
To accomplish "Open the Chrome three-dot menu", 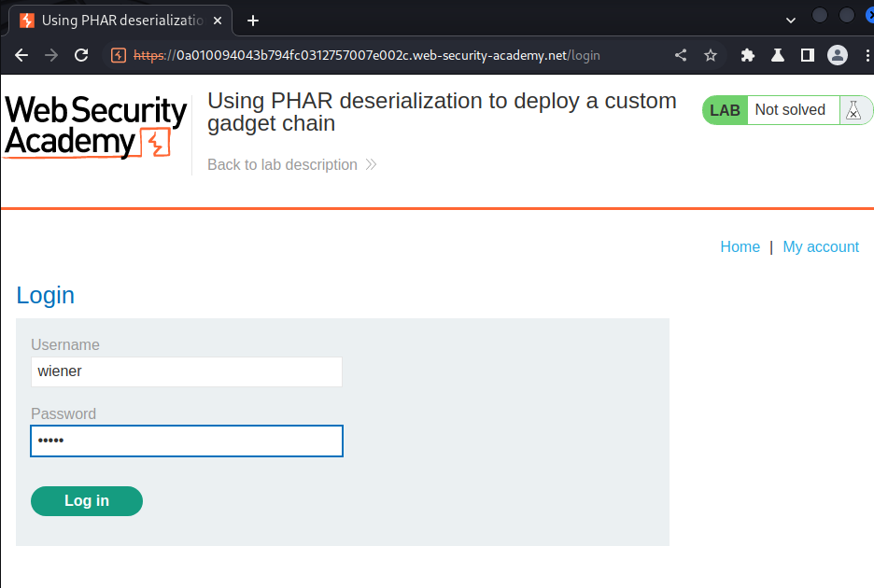I will [x=867, y=55].
